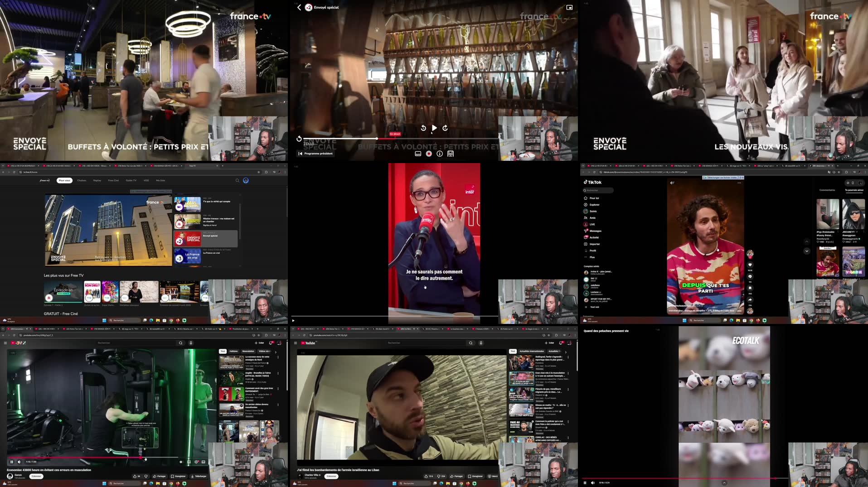Unmute the TikTok interview video
The width and height of the screenshot is (868, 487).
point(672,183)
